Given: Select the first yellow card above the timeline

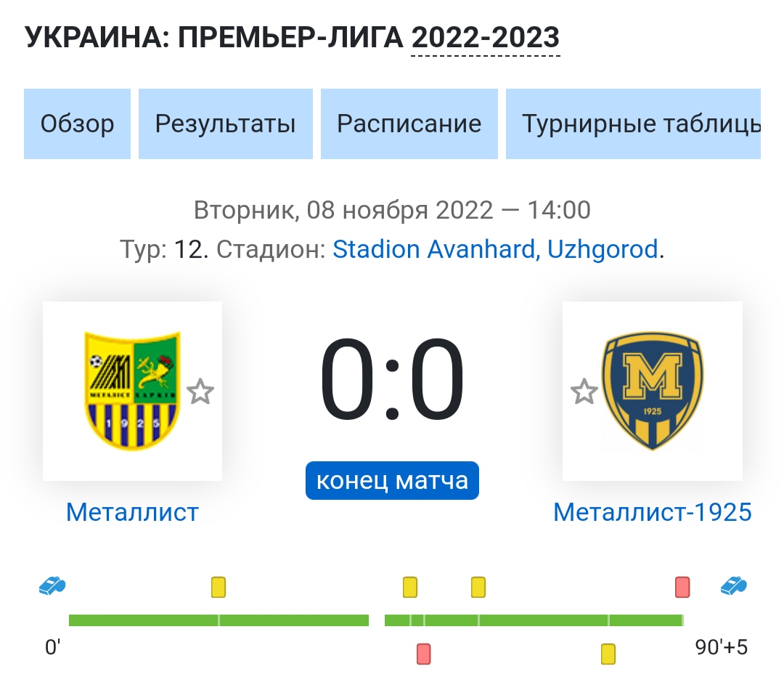Looking at the screenshot, I should [x=219, y=587].
